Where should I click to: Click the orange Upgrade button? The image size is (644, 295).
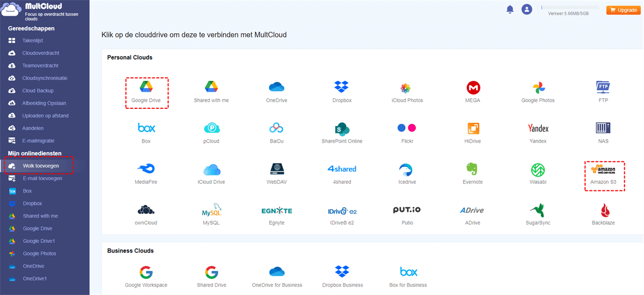tap(623, 10)
